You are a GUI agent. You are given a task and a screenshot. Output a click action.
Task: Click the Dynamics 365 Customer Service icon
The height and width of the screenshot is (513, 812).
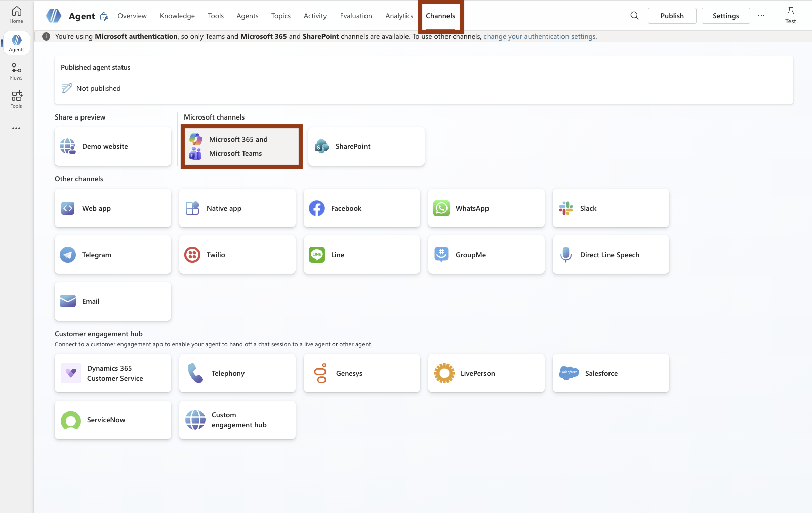[x=71, y=373]
